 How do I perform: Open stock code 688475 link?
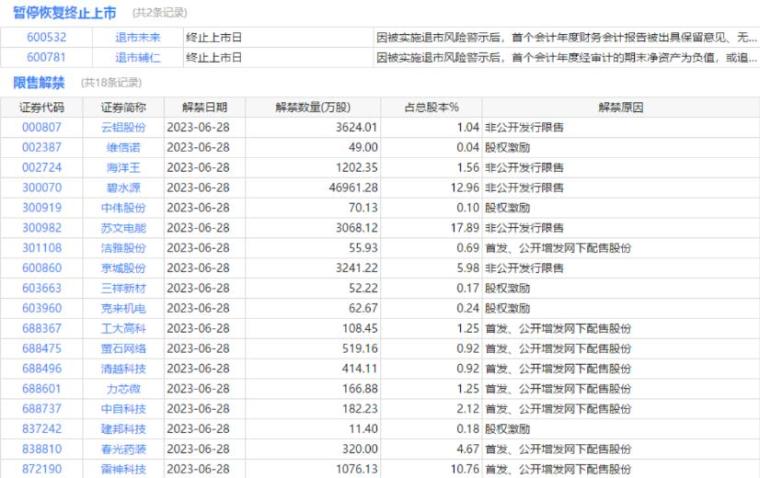(x=41, y=349)
